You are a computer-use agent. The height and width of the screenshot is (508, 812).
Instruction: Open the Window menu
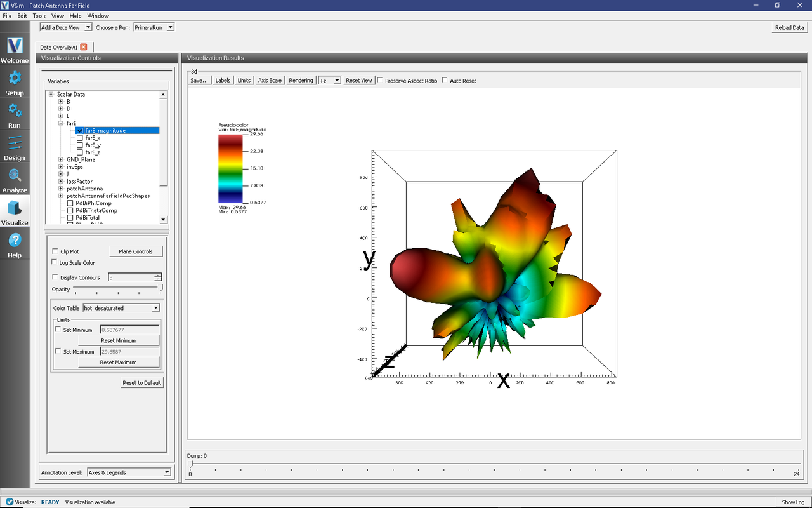(98, 16)
